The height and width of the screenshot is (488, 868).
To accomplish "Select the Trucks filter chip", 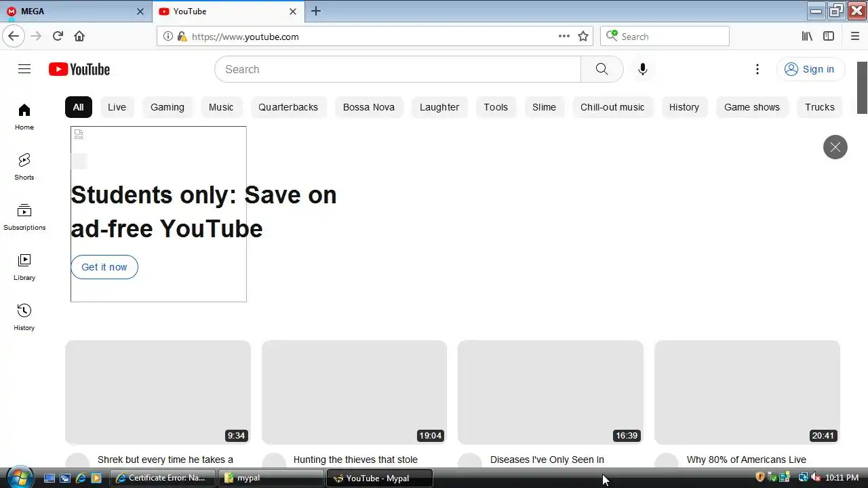I will [x=820, y=107].
